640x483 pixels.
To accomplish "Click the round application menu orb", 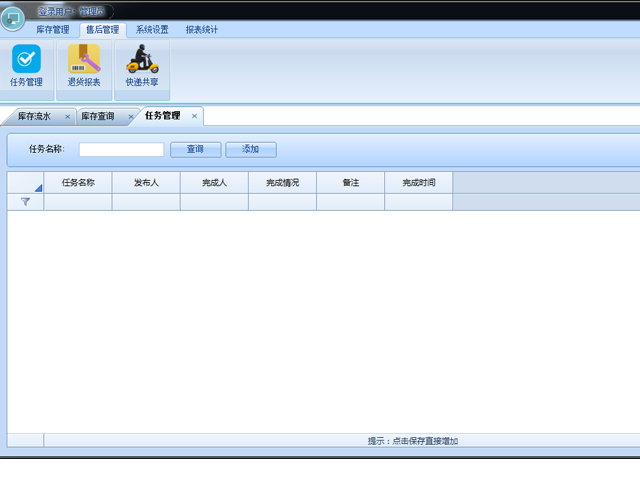I will [12, 19].
